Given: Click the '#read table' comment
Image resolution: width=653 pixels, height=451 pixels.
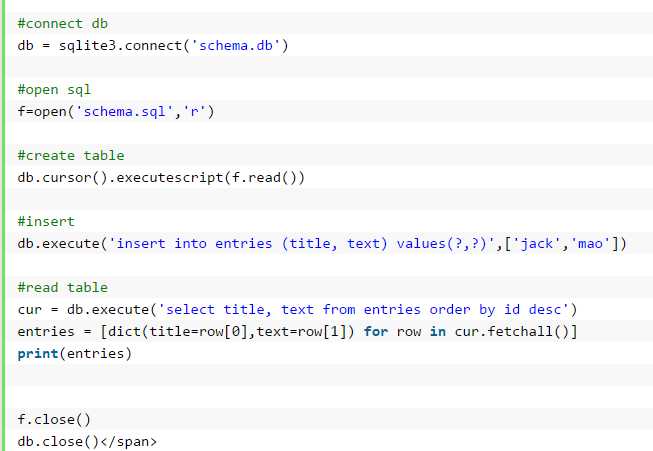Looking at the screenshot, I should 62,288.
